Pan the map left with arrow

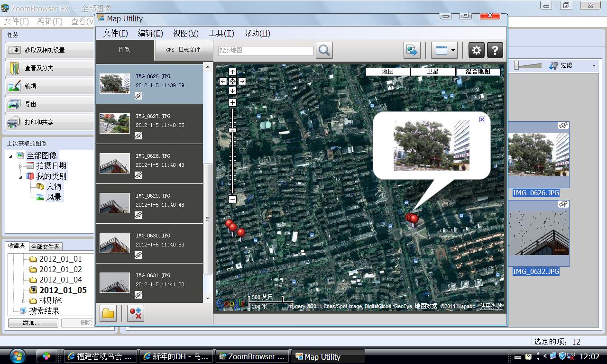[x=223, y=81]
